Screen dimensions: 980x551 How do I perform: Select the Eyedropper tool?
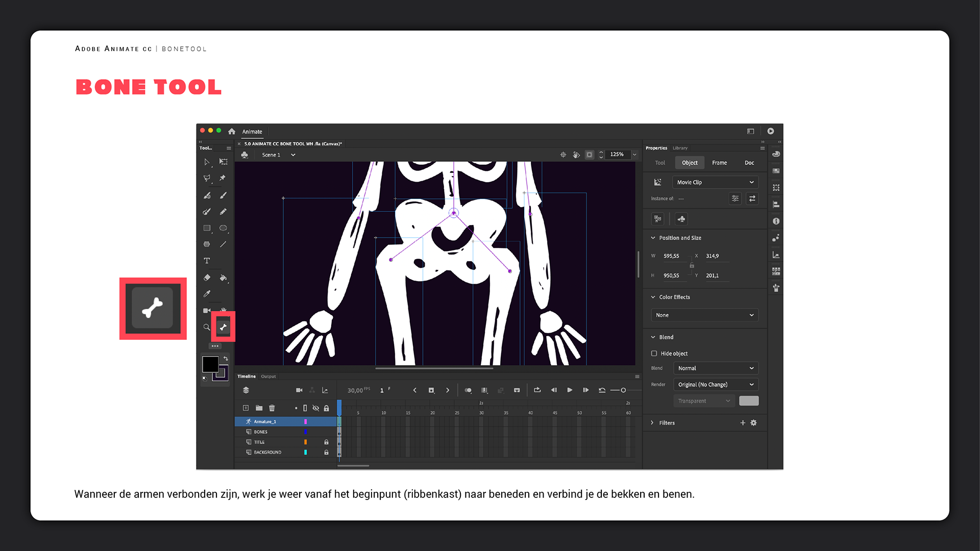point(207,294)
